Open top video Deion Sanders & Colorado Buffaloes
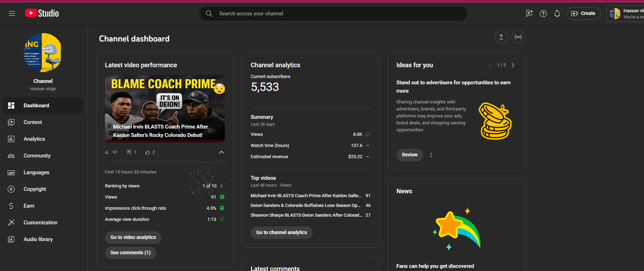Viewport: 644px width, 271px height. tap(306, 206)
